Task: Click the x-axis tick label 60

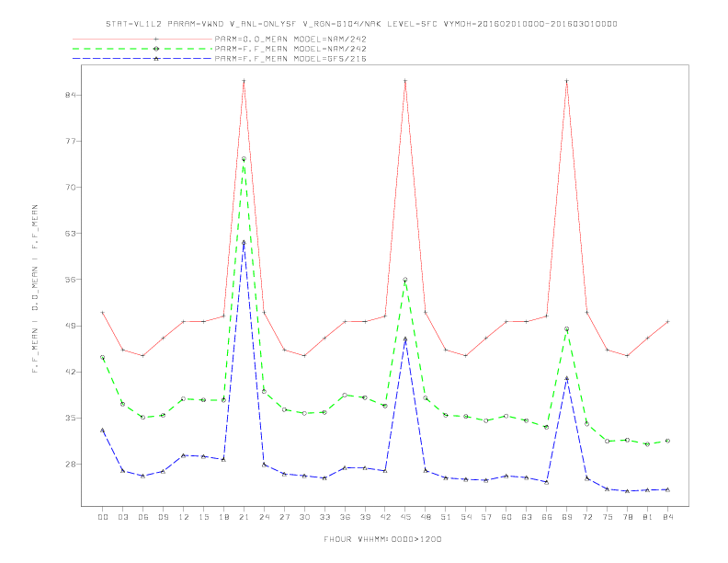Action: pos(506,517)
